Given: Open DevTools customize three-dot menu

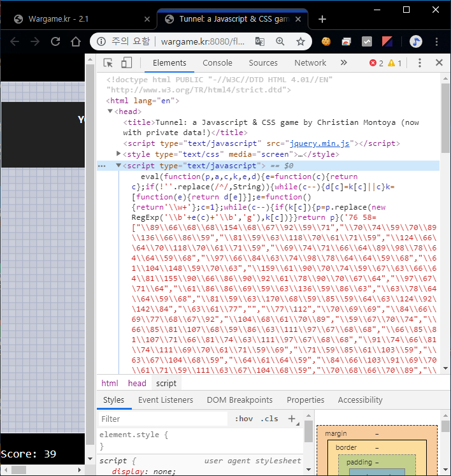Looking at the screenshot, I should pos(420,63).
